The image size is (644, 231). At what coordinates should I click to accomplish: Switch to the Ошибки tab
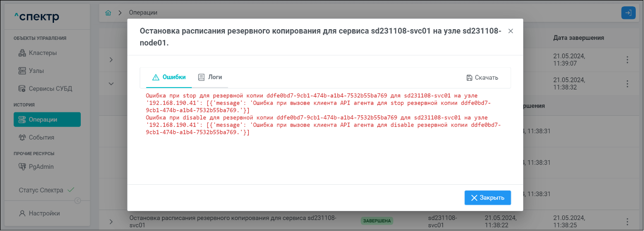(x=169, y=77)
